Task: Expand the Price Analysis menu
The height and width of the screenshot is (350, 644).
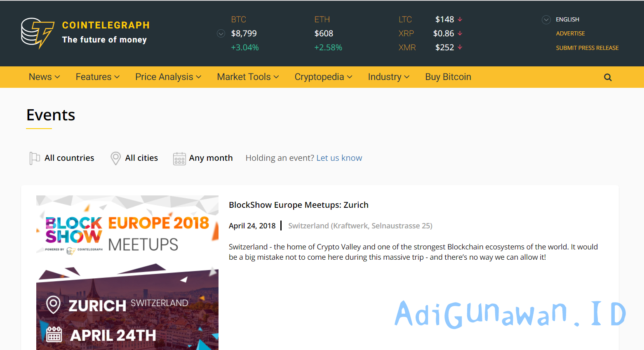Action: 168,77
